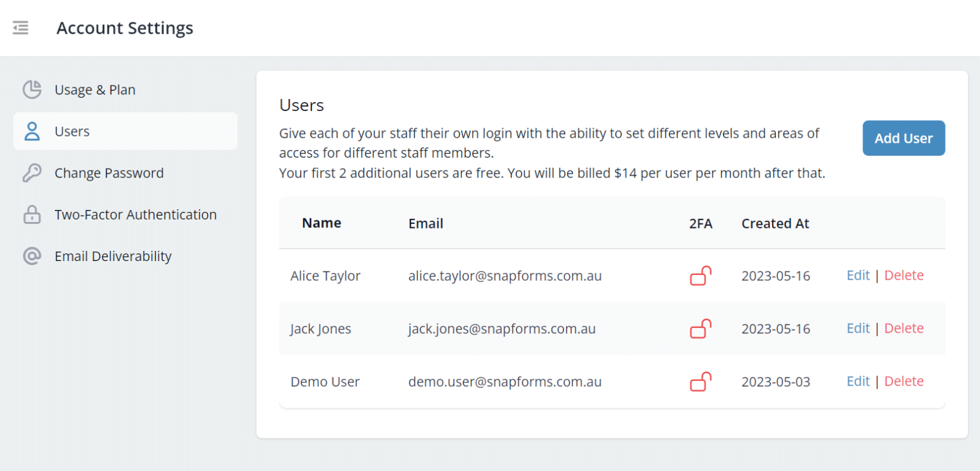Edit the Jack Jones user
Screen dimensions: 980x471
[x=857, y=328]
